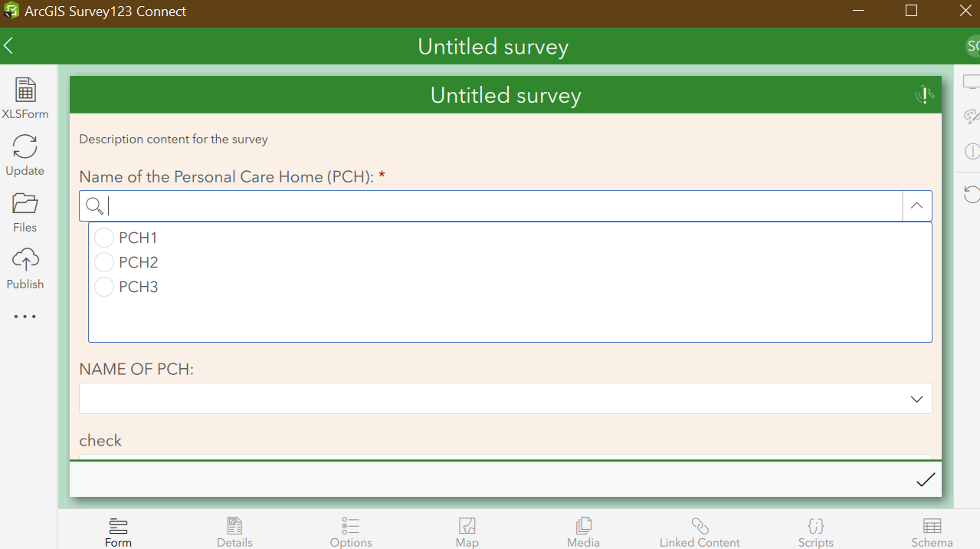
Task: Click the palette style icon
Action: [x=972, y=117]
